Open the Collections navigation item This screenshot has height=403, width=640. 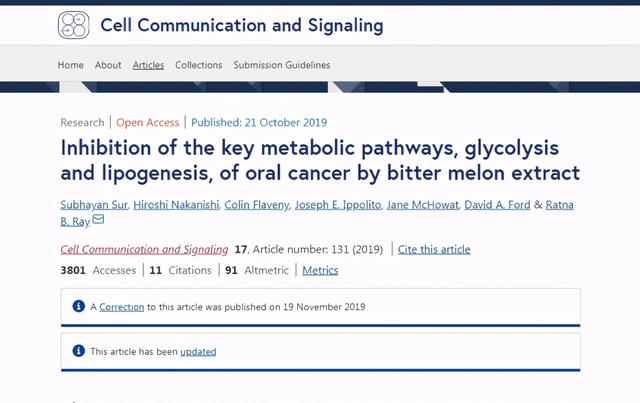198,65
